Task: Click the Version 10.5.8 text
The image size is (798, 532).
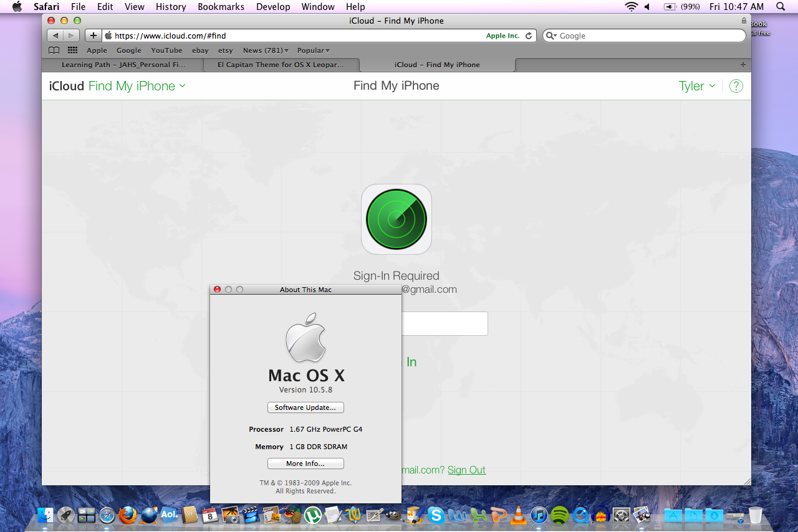Action: click(305, 390)
